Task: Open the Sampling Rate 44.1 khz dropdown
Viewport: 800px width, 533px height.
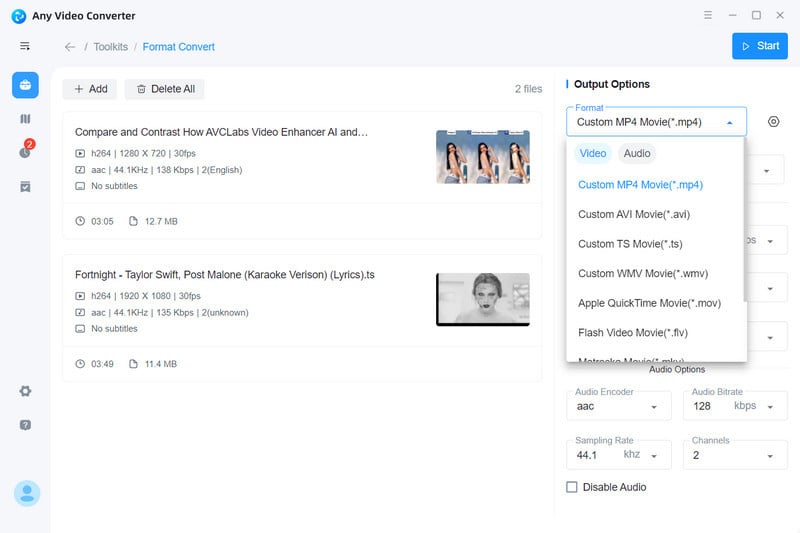Action: pyautogui.click(x=618, y=454)
